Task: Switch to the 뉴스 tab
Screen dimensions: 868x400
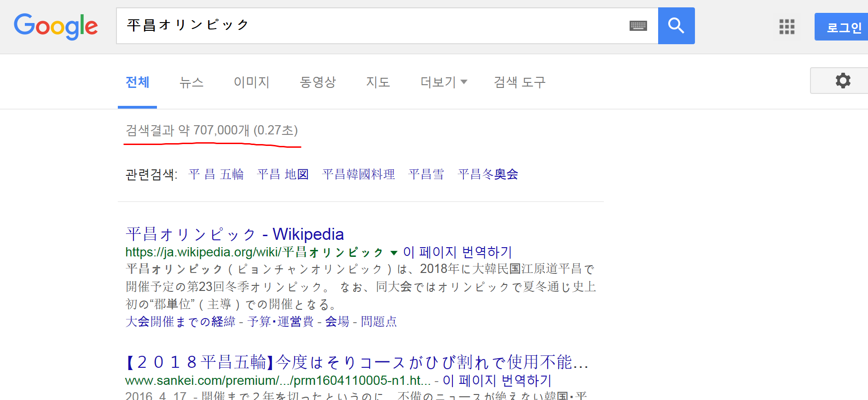Action: point(191,82)
